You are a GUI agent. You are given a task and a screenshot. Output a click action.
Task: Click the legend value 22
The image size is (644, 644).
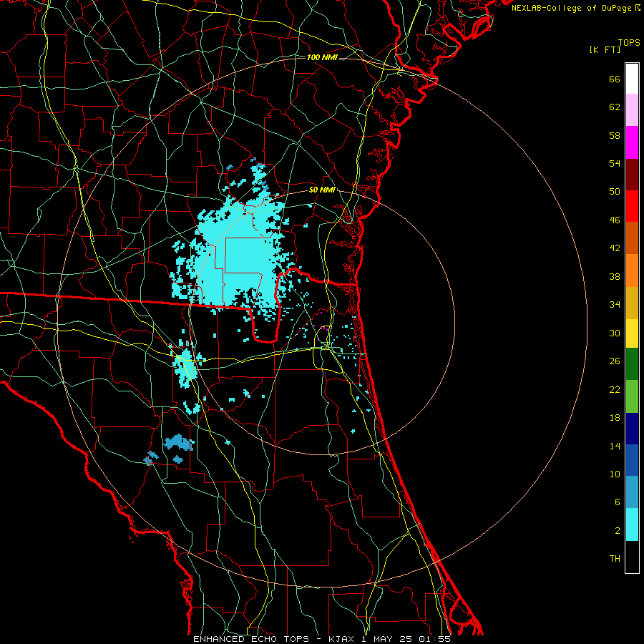point(615,389)
